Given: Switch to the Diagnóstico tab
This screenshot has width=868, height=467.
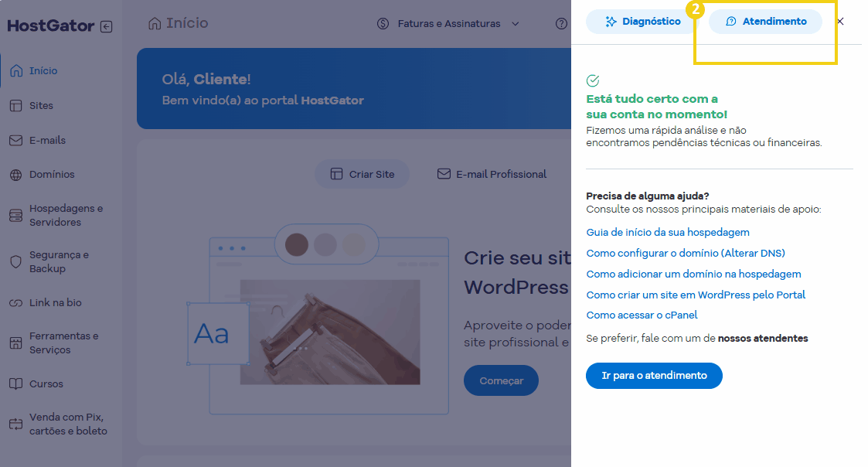Looking at the screenshot, I should (642, 22).
